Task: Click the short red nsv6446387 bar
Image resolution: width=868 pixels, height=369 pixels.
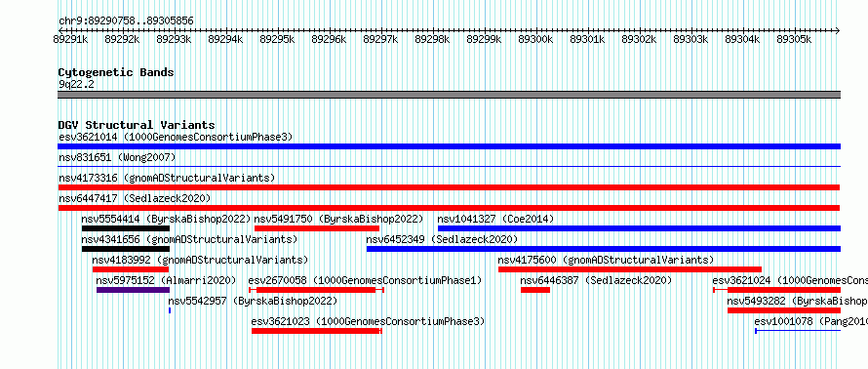Action: click(x=535, y=290)
